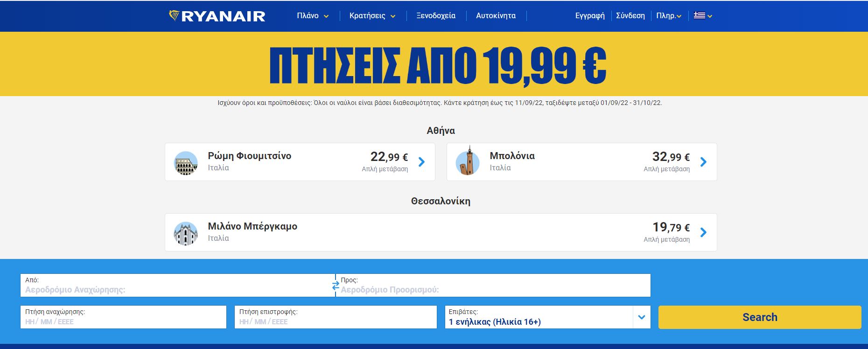Image resolution: width=868 pixels, height=349 pixels.
Task: Click the Greek flag language icon
Action: tap(699, 15)
